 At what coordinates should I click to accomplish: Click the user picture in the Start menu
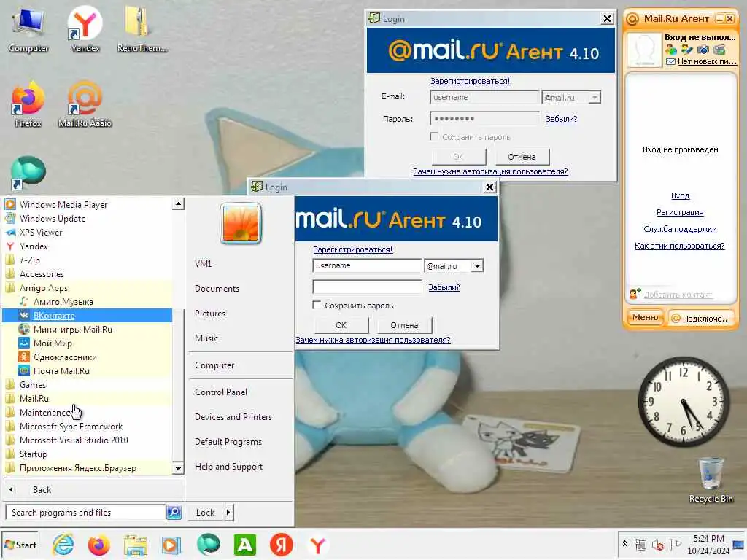coord(240,223)
